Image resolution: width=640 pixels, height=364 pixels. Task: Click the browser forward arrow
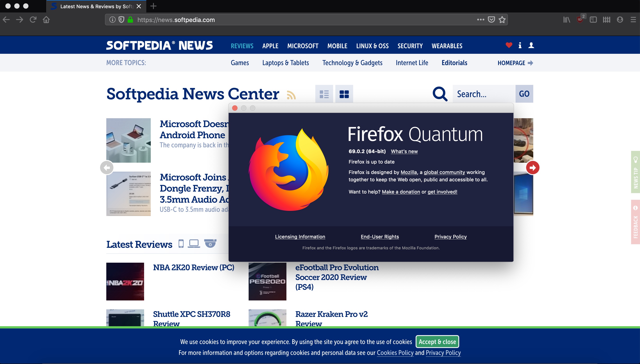pyautogui.click(x=20, y=20)
